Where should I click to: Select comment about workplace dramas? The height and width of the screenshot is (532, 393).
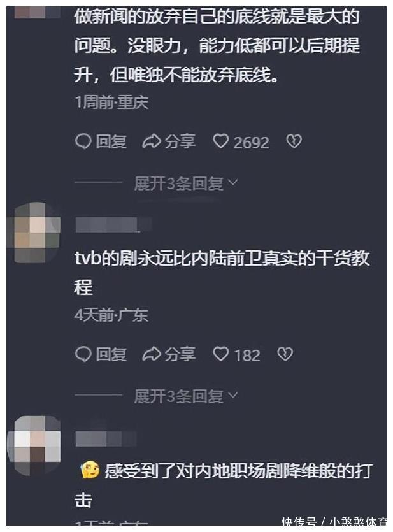[x=224, y=484]
